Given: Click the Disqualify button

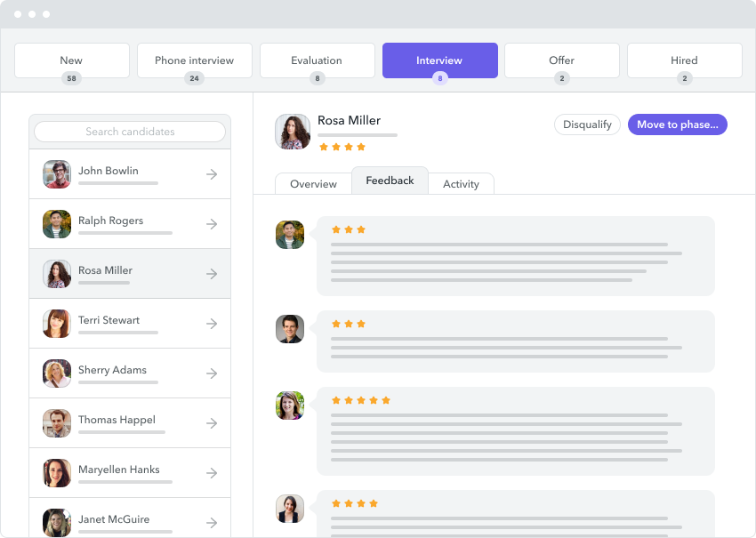Looking at the screenshot, I should point(587,124).
